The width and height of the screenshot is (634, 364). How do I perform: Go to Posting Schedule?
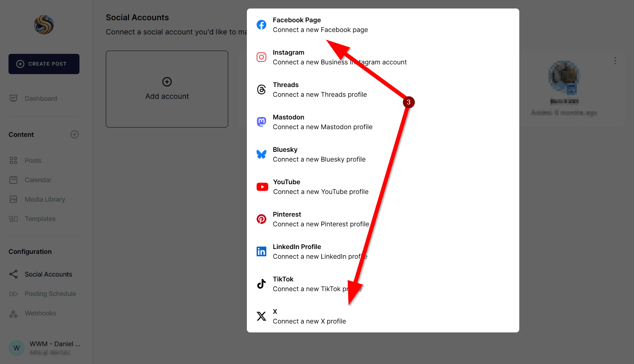(50, 294)
